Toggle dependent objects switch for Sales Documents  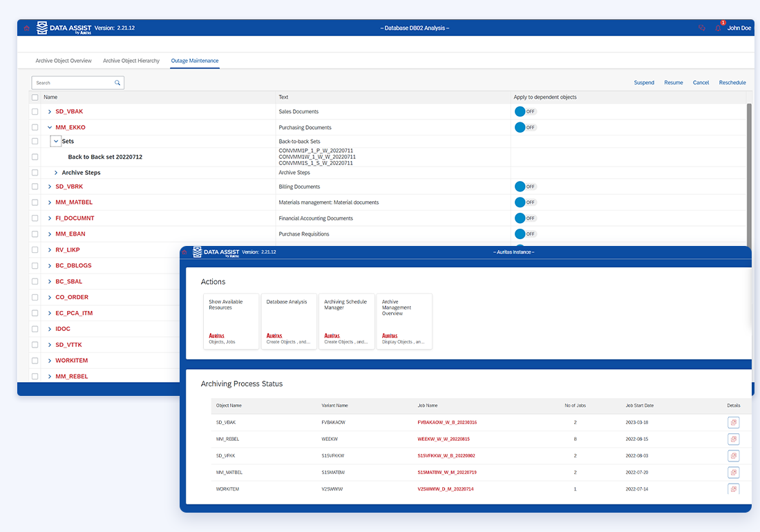[x=525, y=111]
